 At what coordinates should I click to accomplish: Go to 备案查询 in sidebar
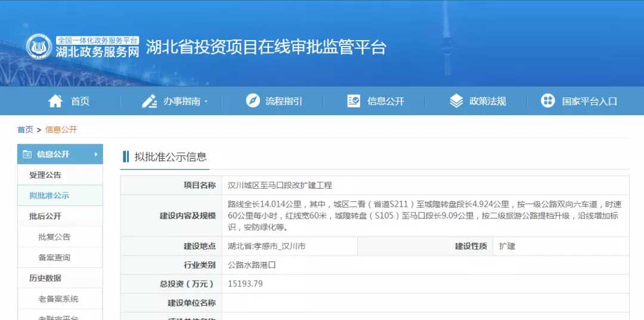point(54,257)
